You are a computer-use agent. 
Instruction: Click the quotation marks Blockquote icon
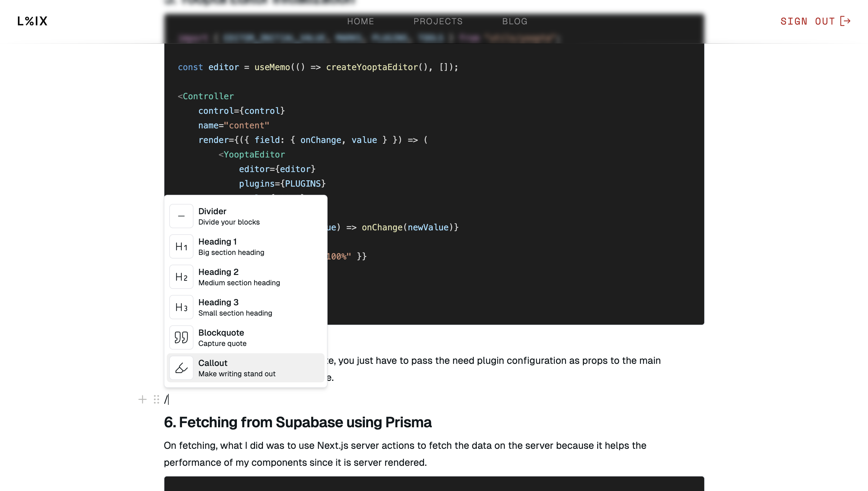[x=181, y=337]
